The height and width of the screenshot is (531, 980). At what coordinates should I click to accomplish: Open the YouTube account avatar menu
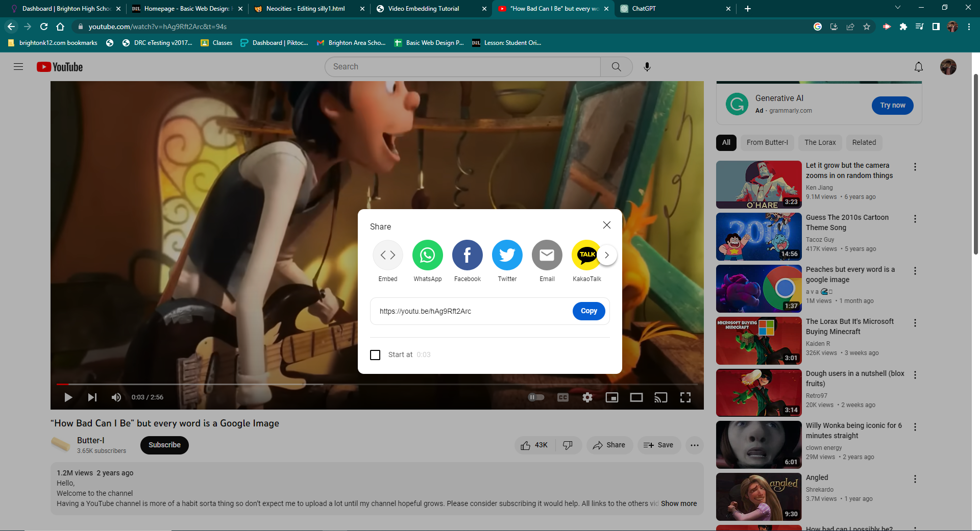(x=948, y=67)
